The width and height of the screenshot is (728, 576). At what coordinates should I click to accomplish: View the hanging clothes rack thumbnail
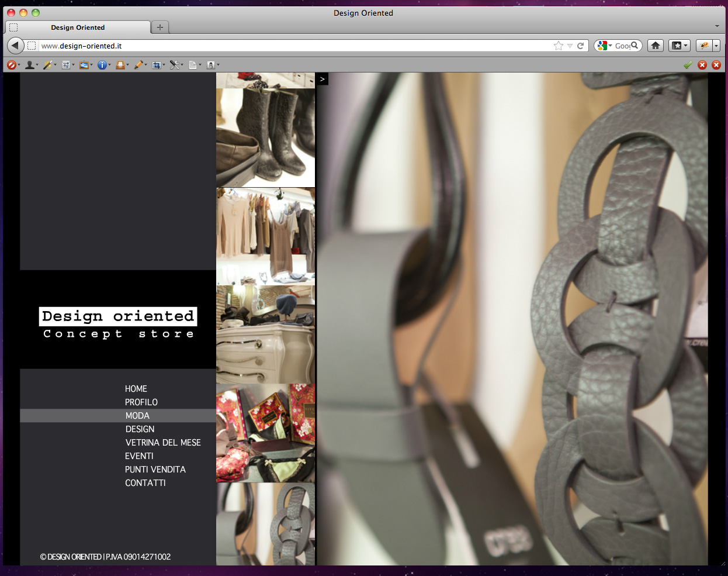pos(265,236)
